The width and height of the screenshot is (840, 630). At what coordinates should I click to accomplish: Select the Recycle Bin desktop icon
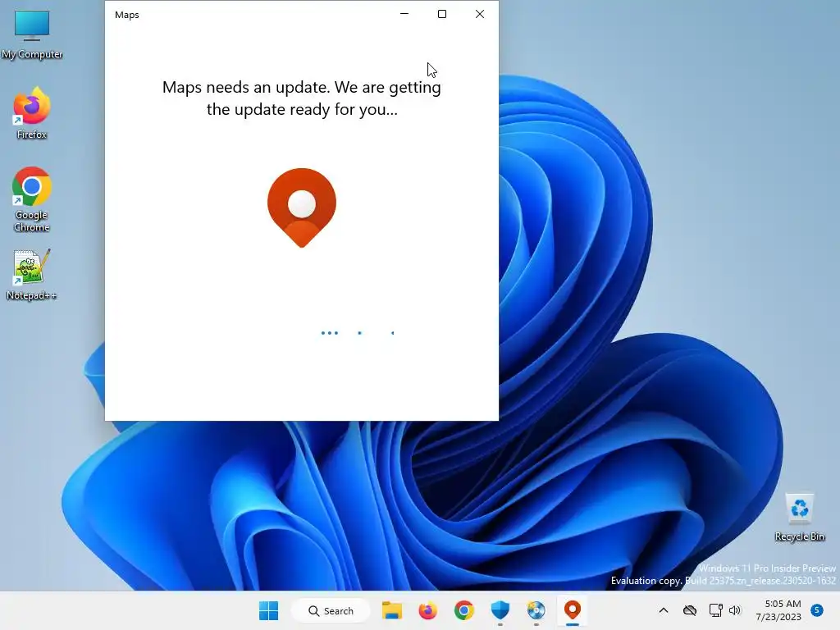(799, 517)
